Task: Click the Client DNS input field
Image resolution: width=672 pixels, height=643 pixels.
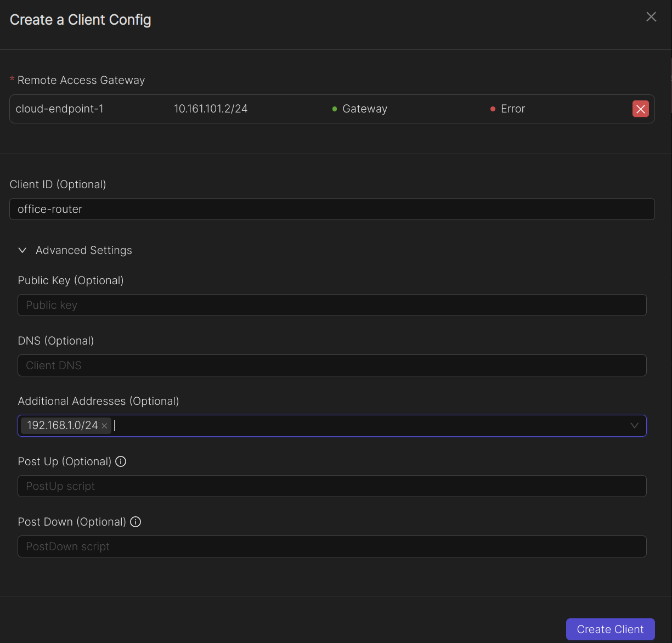Action: tap(332, 365)
